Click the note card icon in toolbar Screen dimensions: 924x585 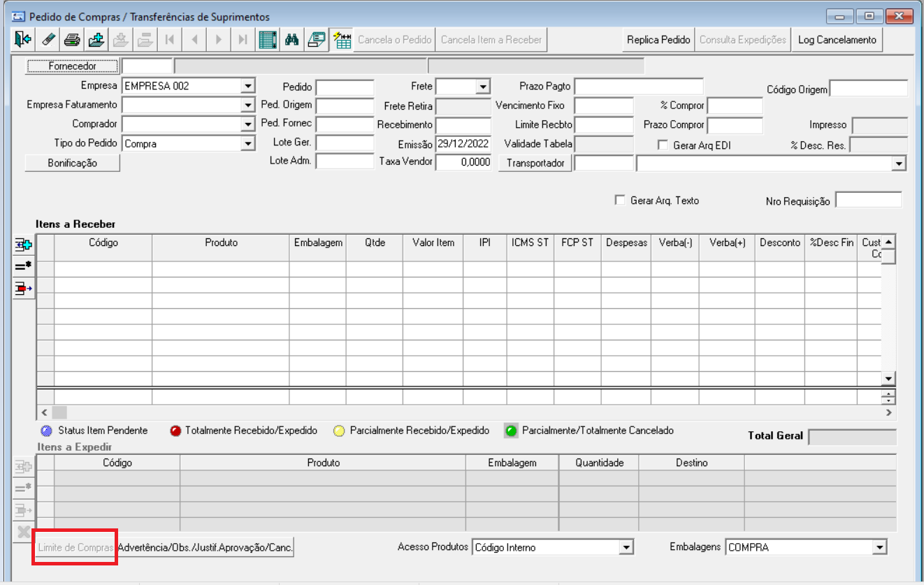point(317,39)
